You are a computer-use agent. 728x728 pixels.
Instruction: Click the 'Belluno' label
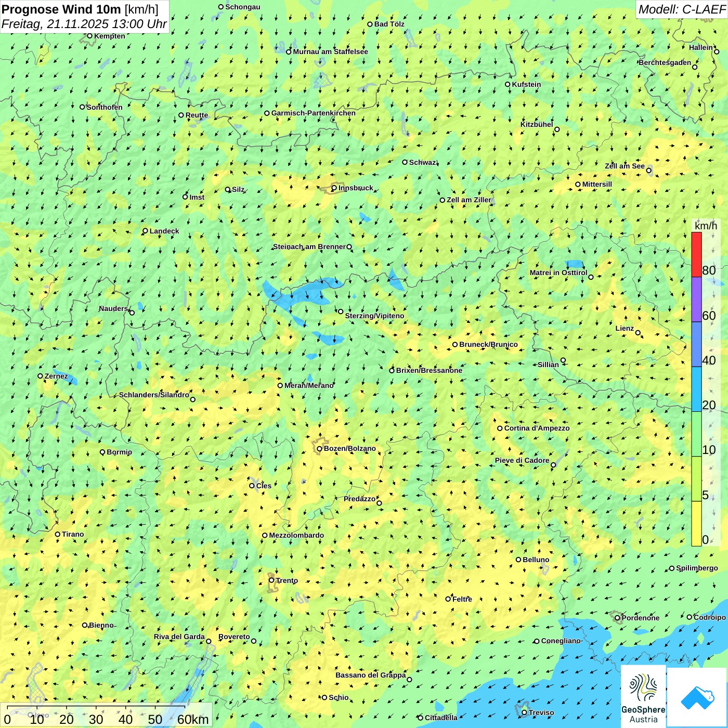(x=536, y=560)
